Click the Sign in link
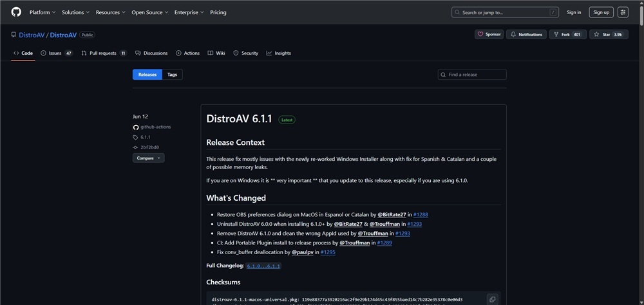Screen dimensions: 644x305 point(574,12)
